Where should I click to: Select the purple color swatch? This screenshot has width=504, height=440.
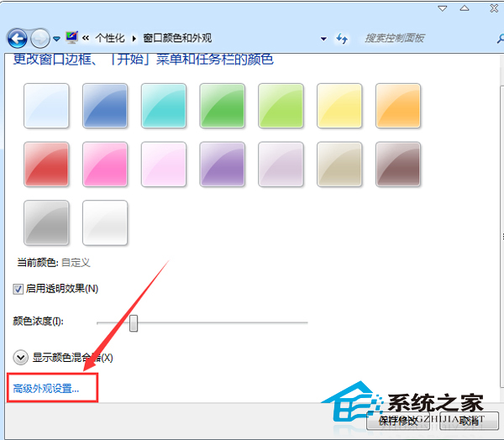(222, 165)
